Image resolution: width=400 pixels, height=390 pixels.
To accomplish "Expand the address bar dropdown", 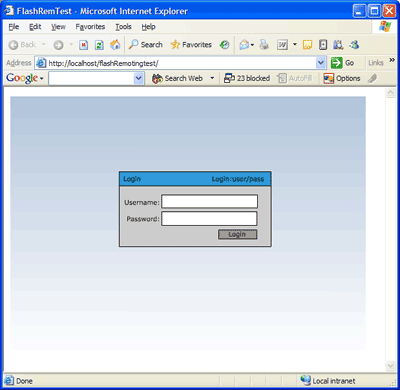I will pos(321,63).
